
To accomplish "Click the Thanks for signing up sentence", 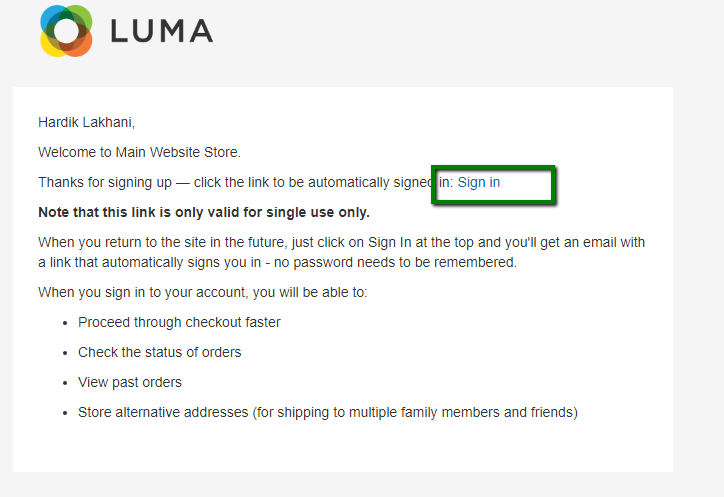I will click(x=269, y=182).
